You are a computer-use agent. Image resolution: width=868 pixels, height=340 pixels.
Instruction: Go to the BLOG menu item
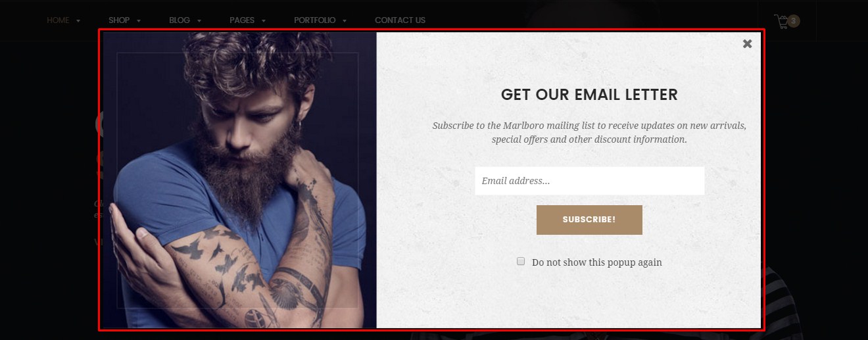[x=180, y=20]
